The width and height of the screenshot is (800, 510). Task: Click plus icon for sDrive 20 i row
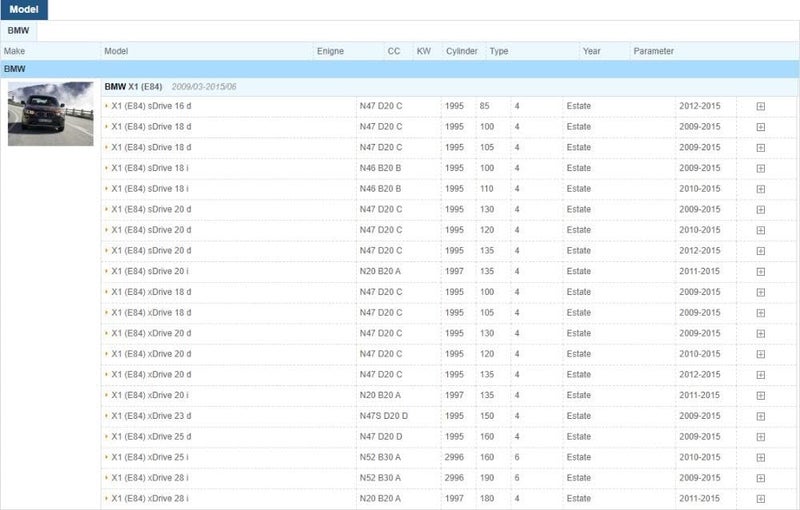[760, 271]
